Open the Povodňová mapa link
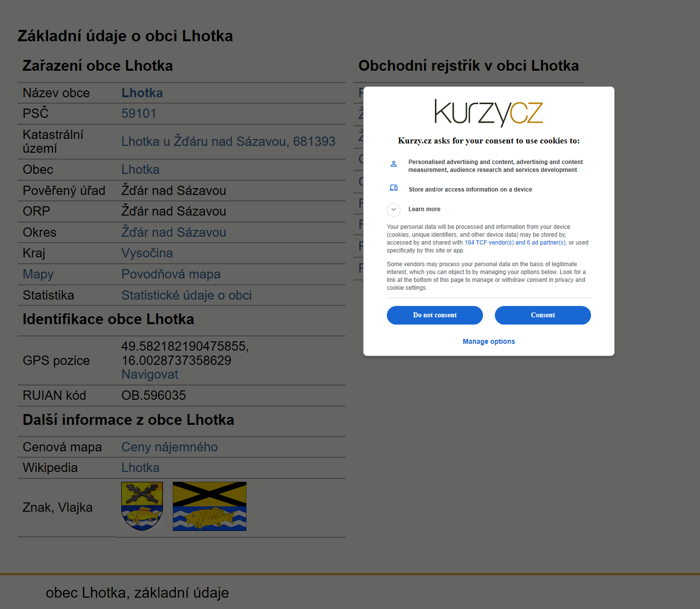 (x=171, y=274)
